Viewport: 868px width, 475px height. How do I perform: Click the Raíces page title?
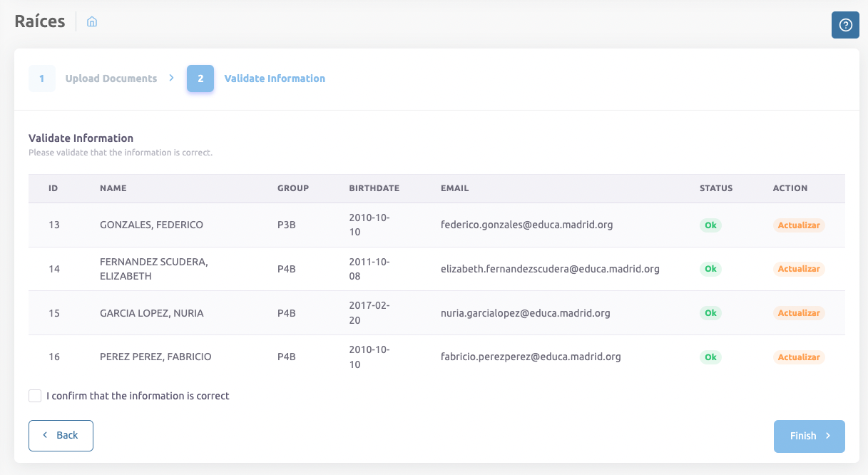click(40, 21)
